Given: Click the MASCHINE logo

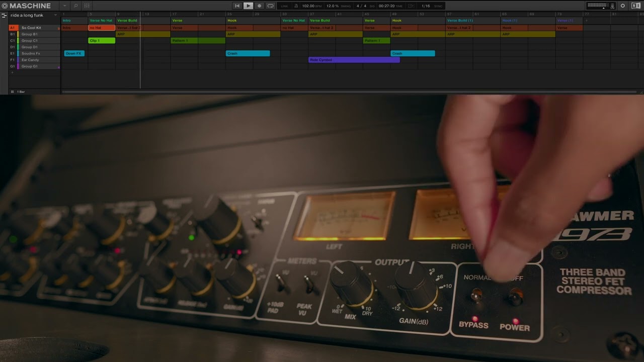Looking at the screenshot, I should click(26, 6).
